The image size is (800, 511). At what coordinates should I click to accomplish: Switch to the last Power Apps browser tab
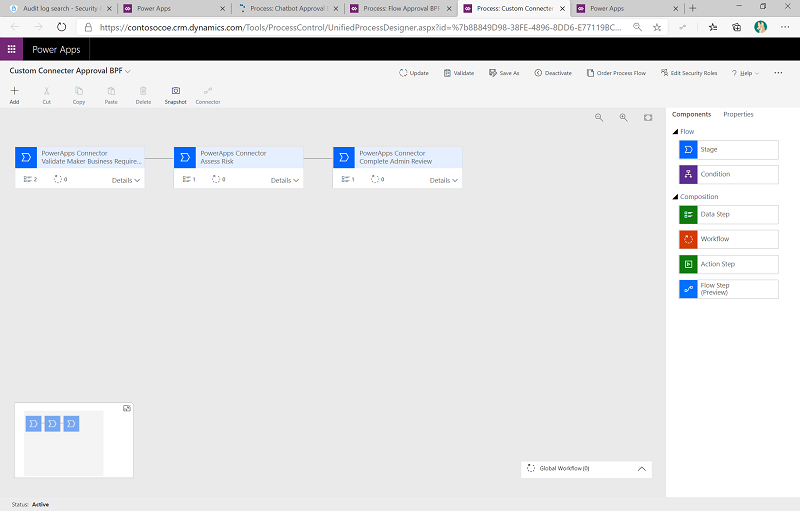point(627,8)
